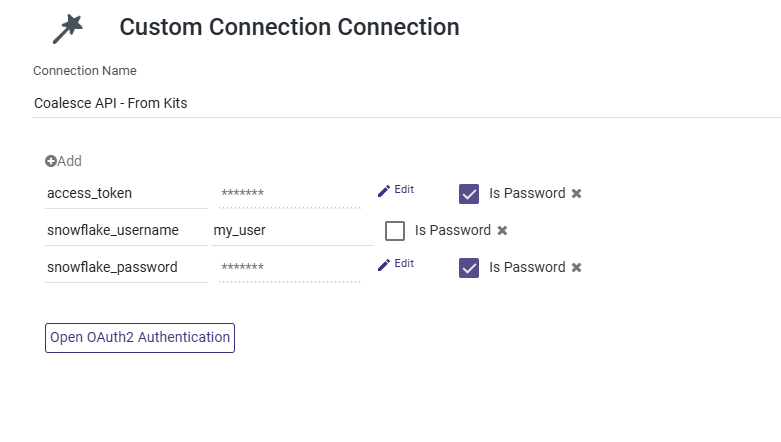Delete the snowflake_username row with X
This screenshot has width=781, height=442.
502,231
